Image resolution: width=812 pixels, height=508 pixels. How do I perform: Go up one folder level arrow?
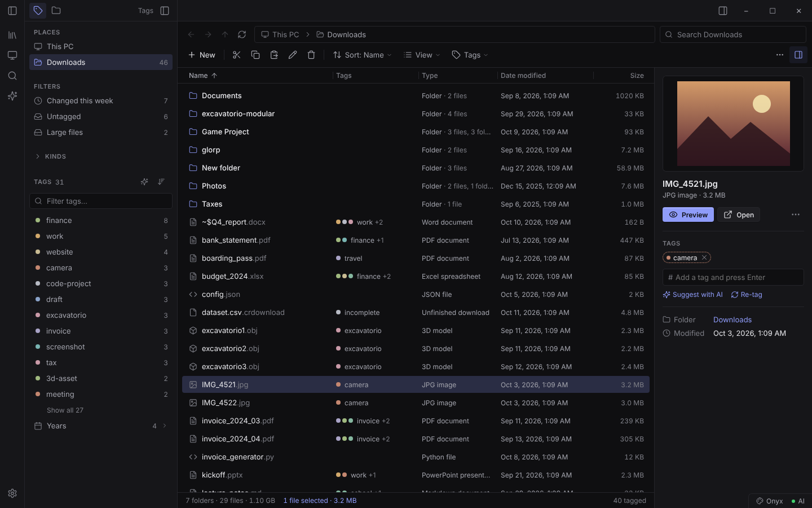[x=225, y=34]
